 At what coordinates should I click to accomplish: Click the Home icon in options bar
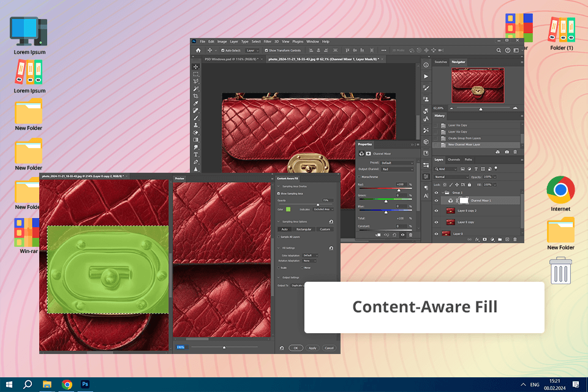[x=198, y=50]
